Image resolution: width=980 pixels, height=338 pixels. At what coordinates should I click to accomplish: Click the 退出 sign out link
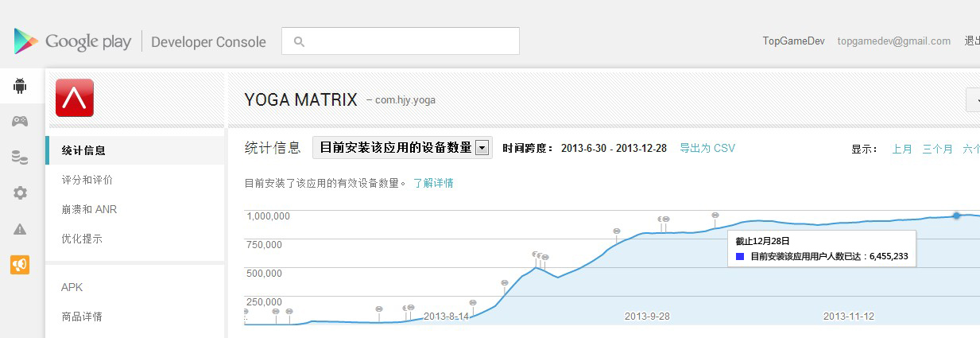[x=972, y=41]
